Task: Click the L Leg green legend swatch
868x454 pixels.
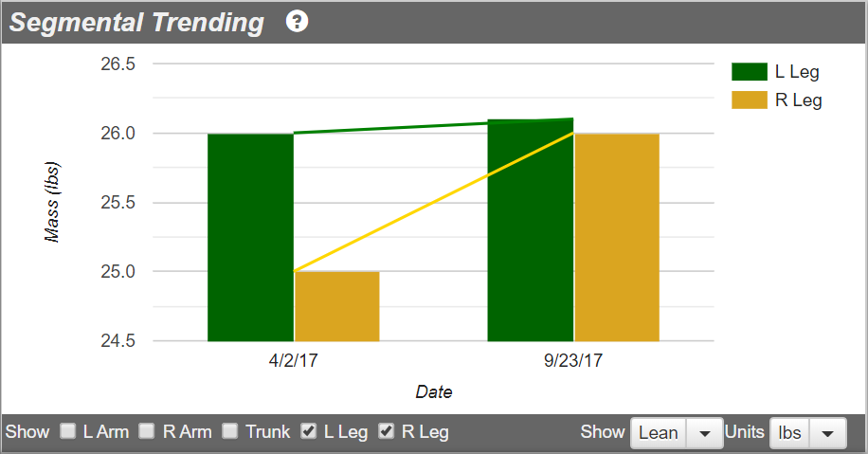Action: [x=749, y=71]
